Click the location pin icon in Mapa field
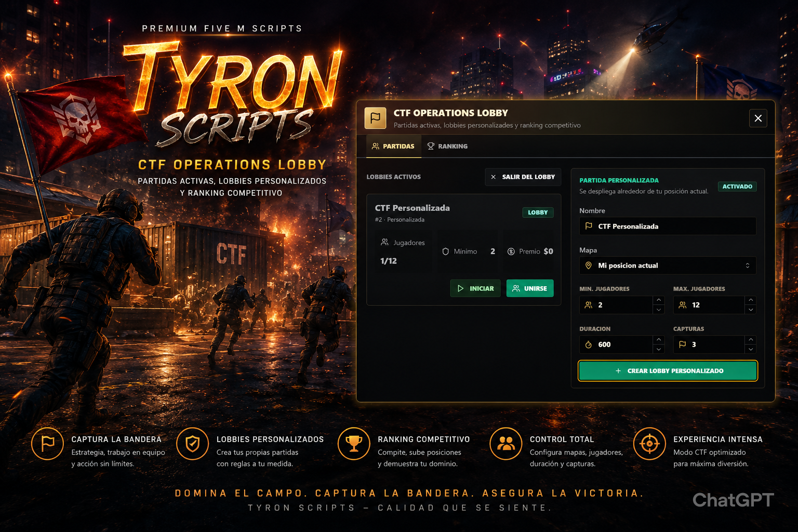The width and height of the screenshot is (798, 532). click(x=589, y=265)
